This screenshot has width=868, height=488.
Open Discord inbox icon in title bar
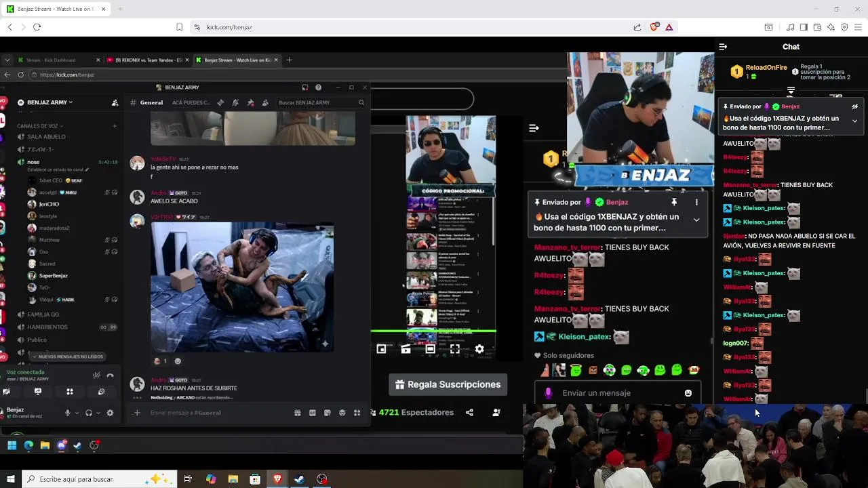[x=305, y=87]
